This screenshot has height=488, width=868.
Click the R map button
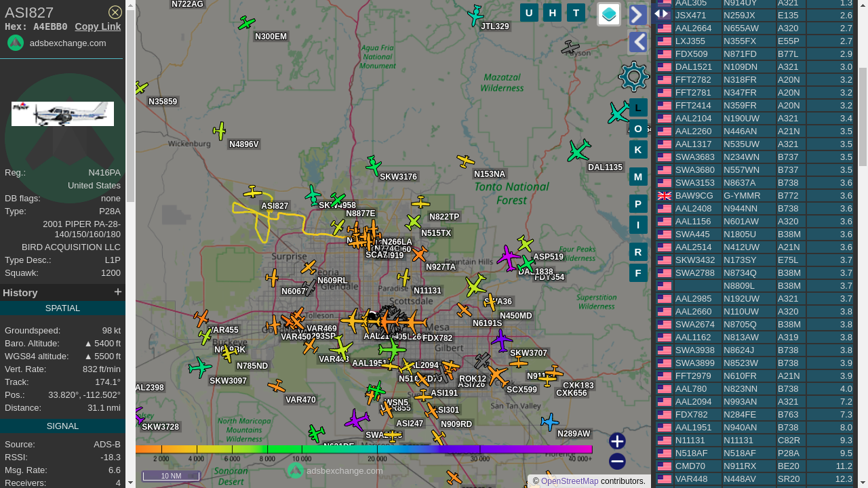(638, 252)
